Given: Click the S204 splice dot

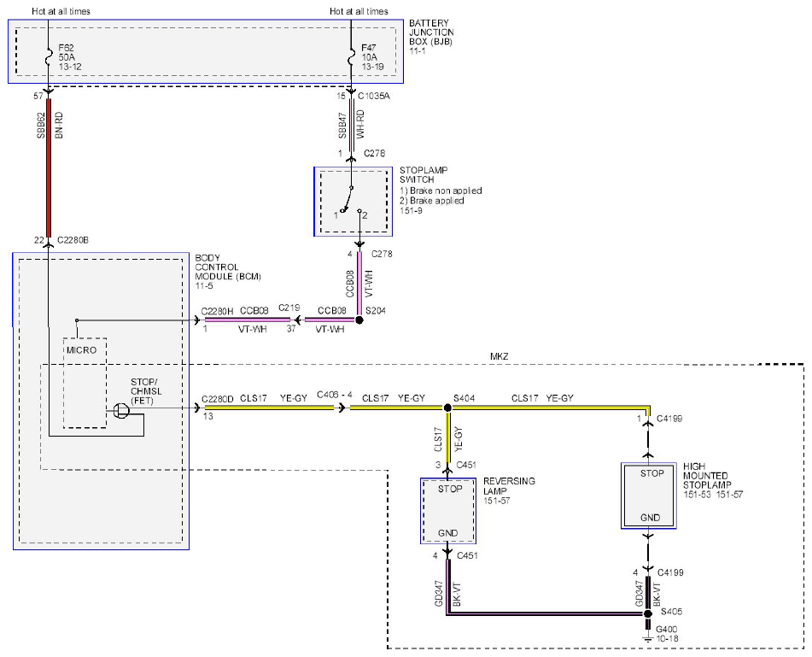Looking at the screenshot, I should click(359, 320).
